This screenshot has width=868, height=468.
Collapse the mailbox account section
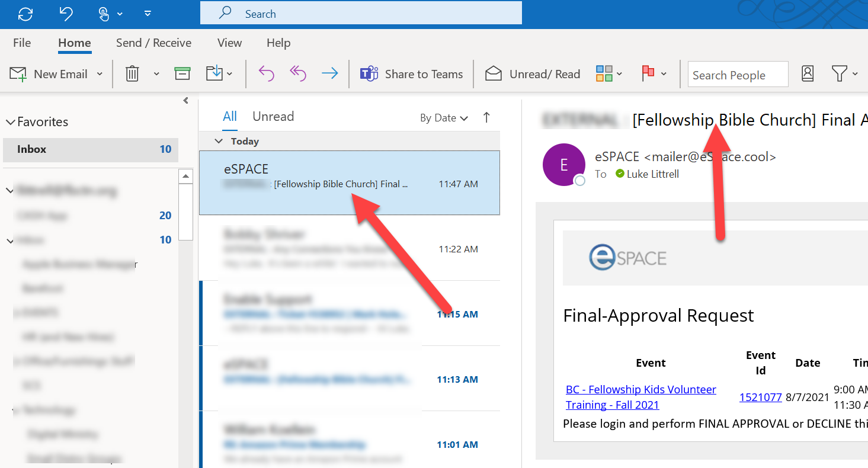(x=9, y=191)
